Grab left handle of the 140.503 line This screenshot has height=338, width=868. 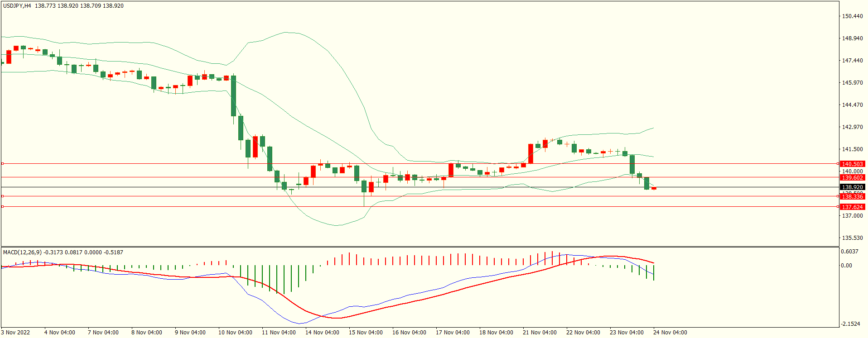pos(2,163)
